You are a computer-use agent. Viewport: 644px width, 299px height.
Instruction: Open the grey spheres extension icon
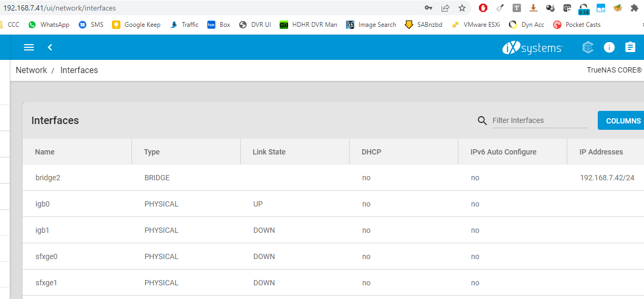click(x=550, y=8)
